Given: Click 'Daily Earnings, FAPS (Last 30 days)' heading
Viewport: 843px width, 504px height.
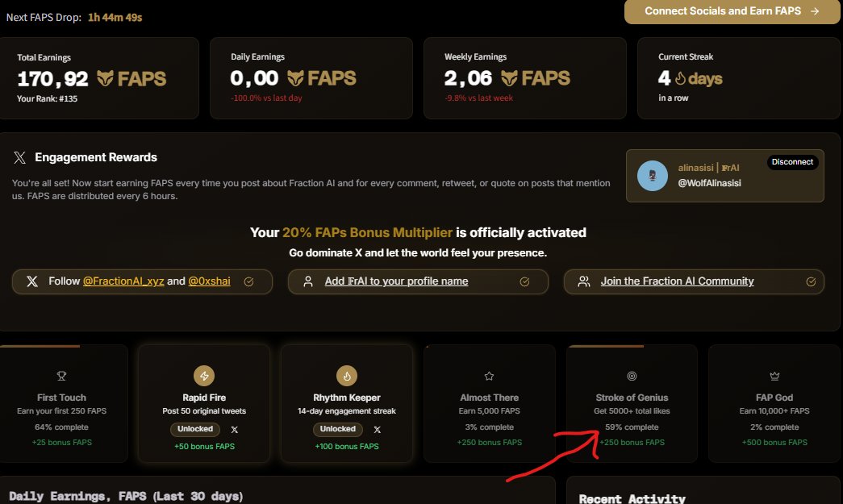Looking at the screenshot, I should point(126,497).
